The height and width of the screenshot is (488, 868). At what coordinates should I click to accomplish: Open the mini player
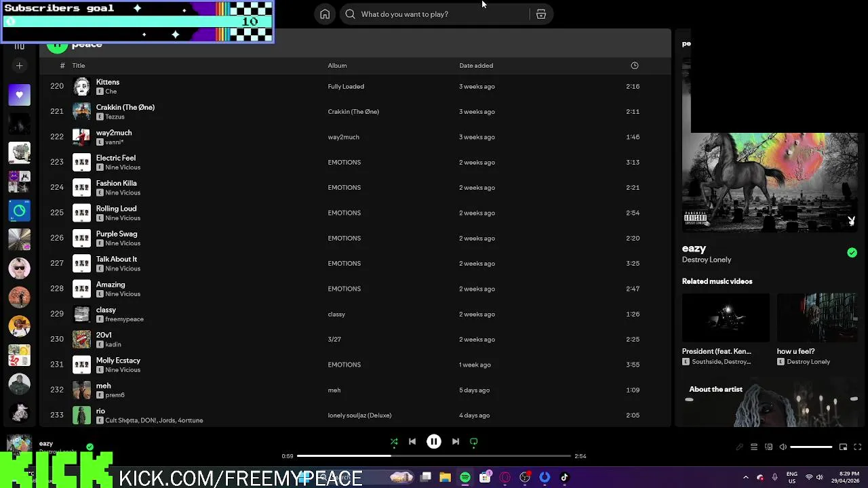[843, 447]
